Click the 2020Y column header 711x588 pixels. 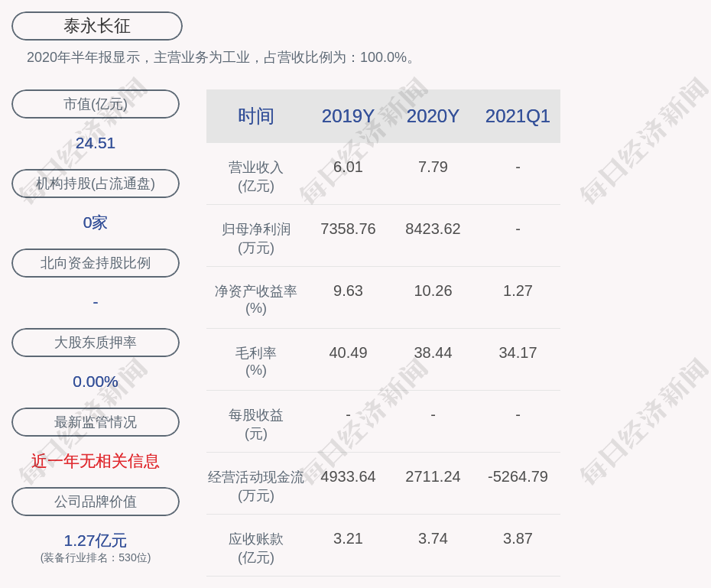[433, 116]
